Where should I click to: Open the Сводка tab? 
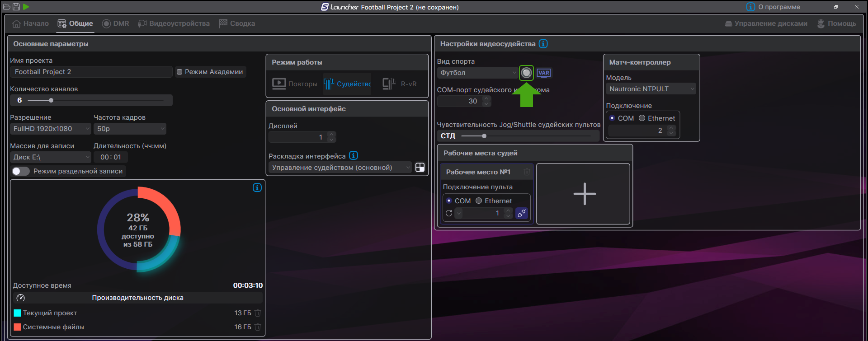pyautogui.click(x=237, y=23)
